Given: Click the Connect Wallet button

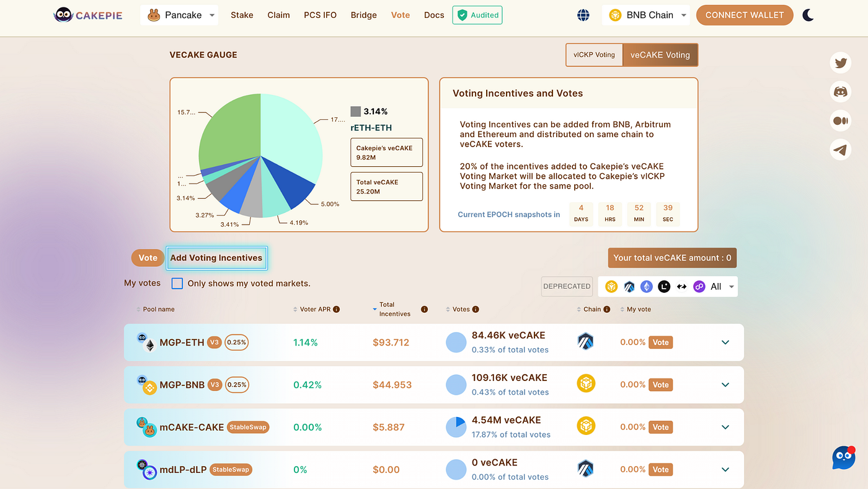Looking at the screenshot, I should pos(744,16).
